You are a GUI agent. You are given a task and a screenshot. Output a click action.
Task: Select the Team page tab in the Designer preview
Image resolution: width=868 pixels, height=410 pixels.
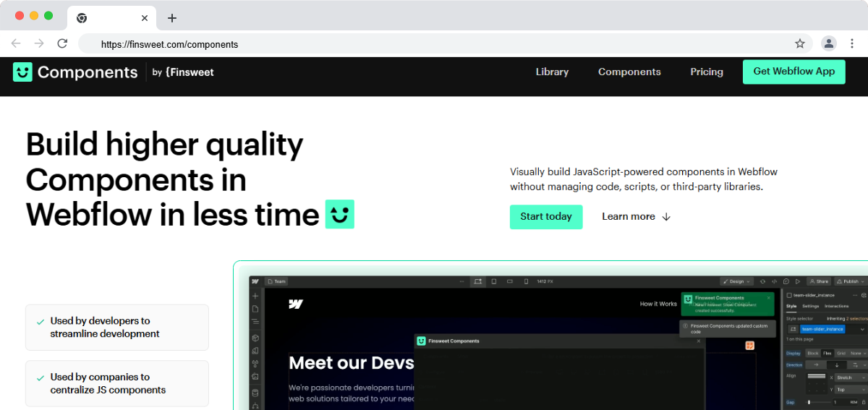click(276, 281)
